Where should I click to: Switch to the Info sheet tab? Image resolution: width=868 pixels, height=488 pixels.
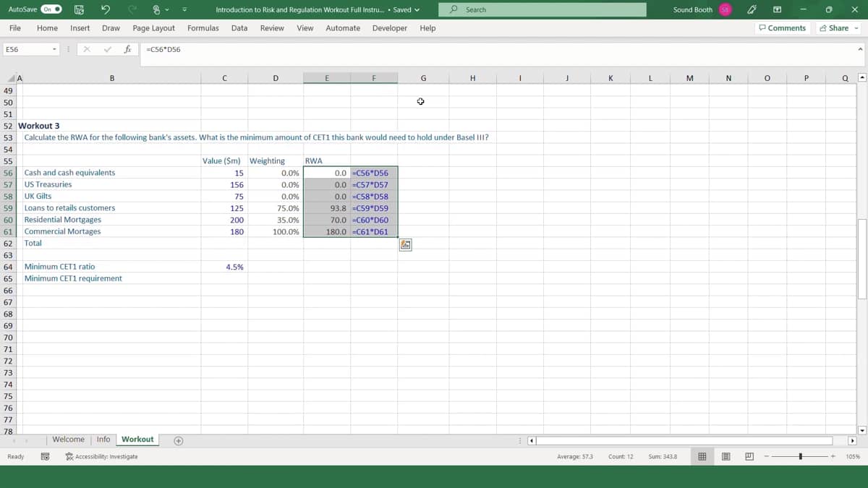click(103, 440)
